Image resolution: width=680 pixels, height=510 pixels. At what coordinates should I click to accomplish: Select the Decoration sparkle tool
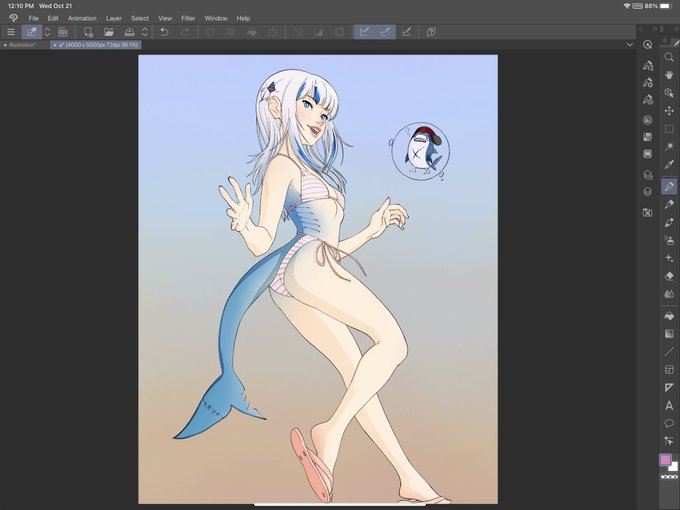point(669,258)
